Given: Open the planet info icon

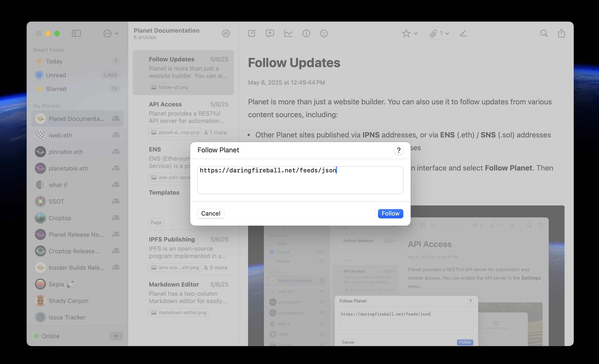Looking at the screenshot, I should click(x=306, y=33).
